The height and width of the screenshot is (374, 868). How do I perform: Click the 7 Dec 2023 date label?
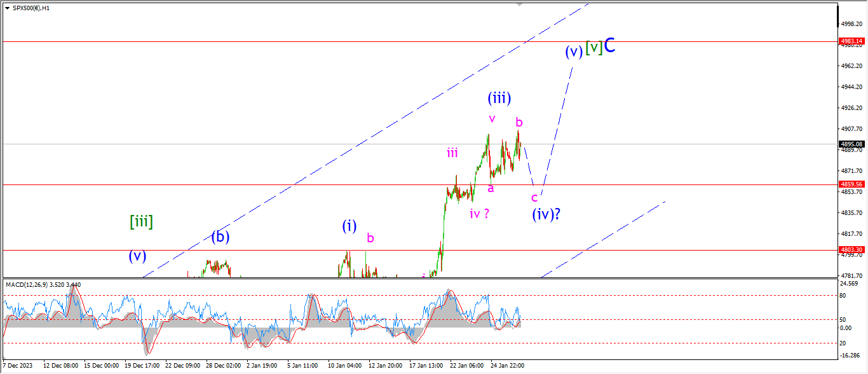pos(18,366)
